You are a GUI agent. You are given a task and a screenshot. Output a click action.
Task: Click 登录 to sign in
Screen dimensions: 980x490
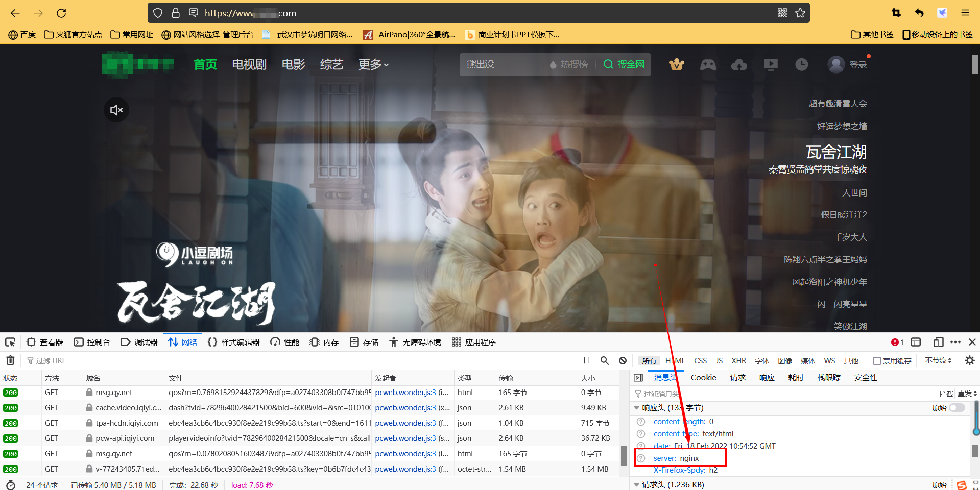click(858, 65)
